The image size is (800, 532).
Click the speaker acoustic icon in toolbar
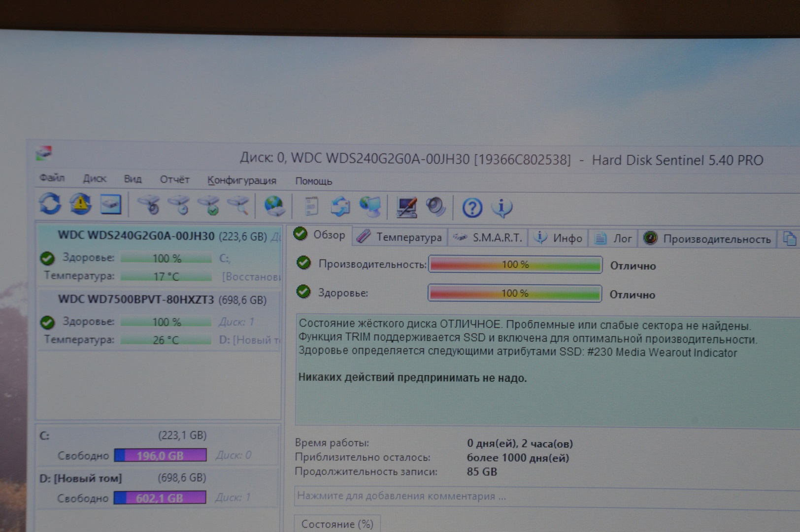tap(435, 207)
